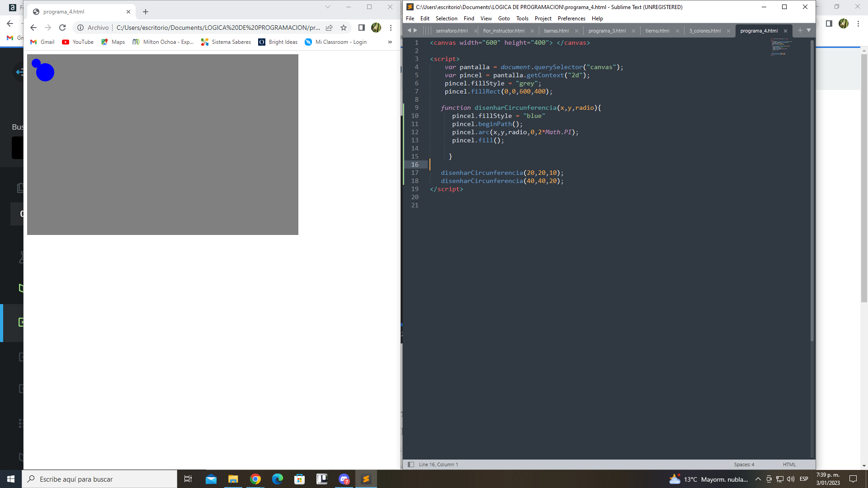Open the Mi Classroom - Login bookmark
868x488 pixels.
336,42
